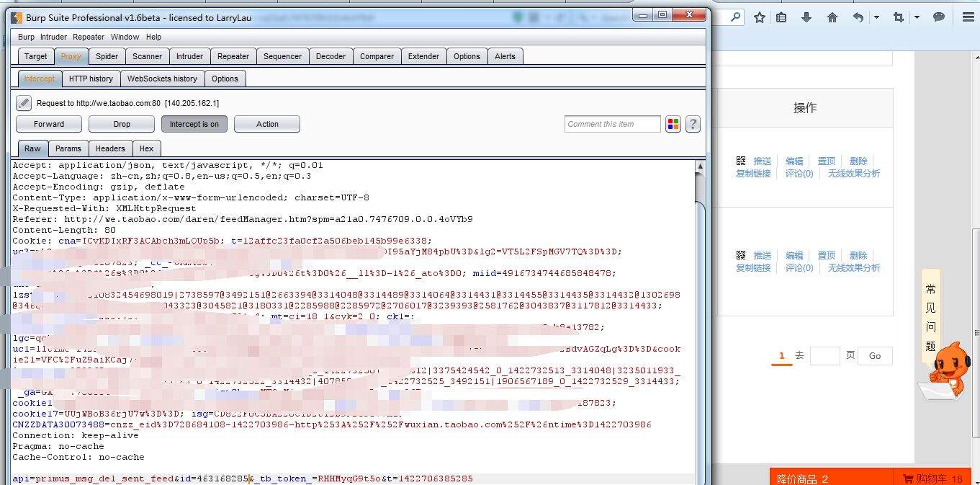
Task: Click 推送 link in the upper action row
Action: click(x=763, y=161)
